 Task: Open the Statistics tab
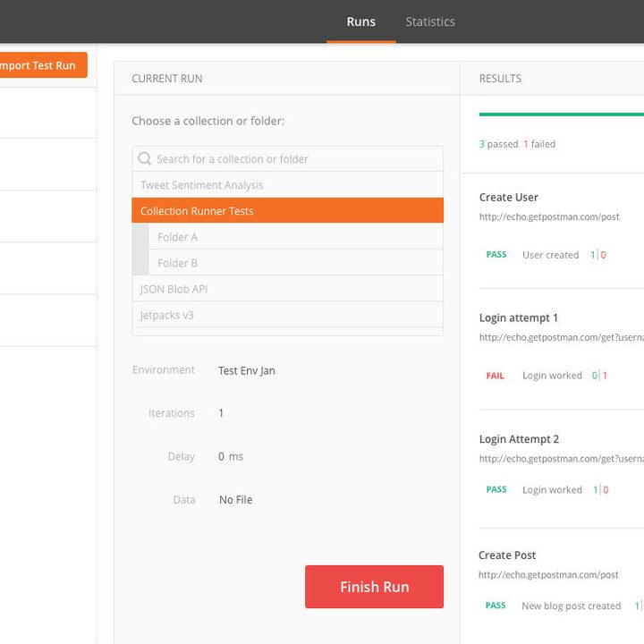(430, 21)
